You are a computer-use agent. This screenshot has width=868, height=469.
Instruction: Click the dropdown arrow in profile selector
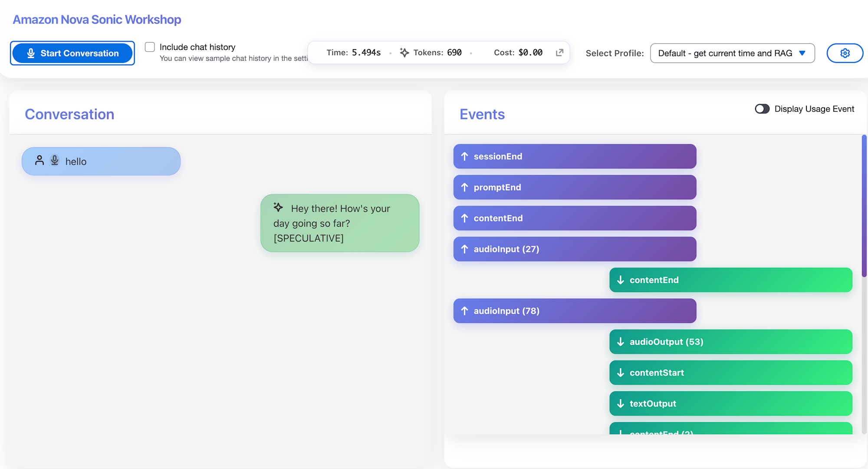tap(802, 53)
